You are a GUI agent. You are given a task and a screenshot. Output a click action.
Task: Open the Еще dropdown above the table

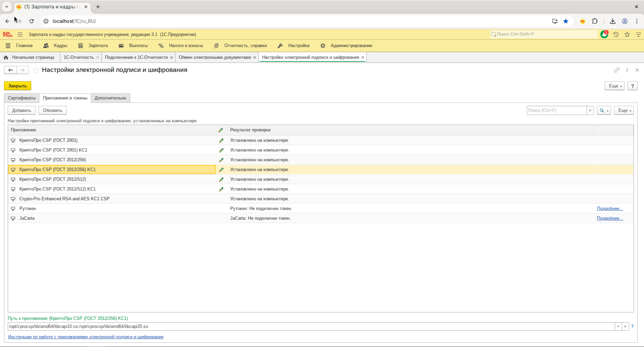[x=624, y=110]
